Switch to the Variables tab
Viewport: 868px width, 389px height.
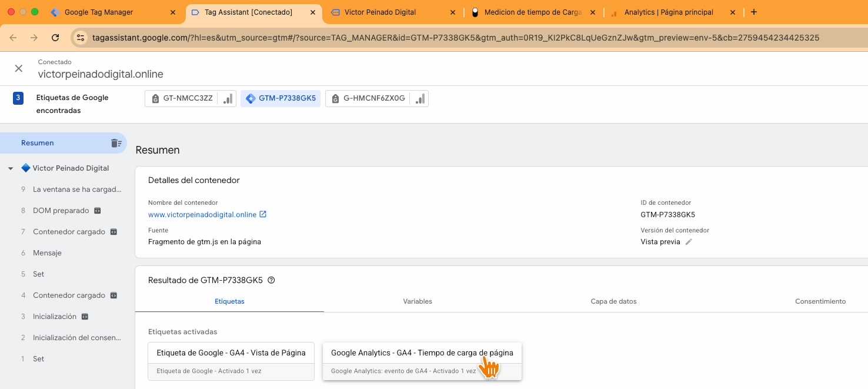418,301
